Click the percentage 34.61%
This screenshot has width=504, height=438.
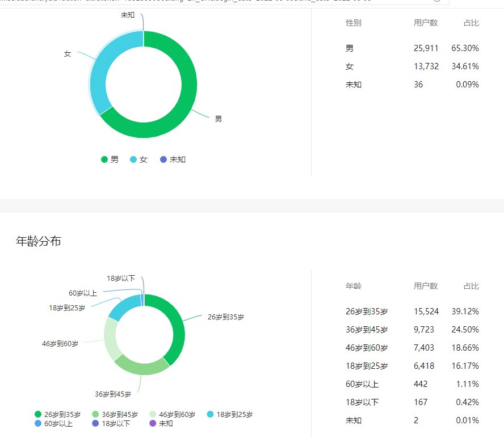tap(465, 66)
